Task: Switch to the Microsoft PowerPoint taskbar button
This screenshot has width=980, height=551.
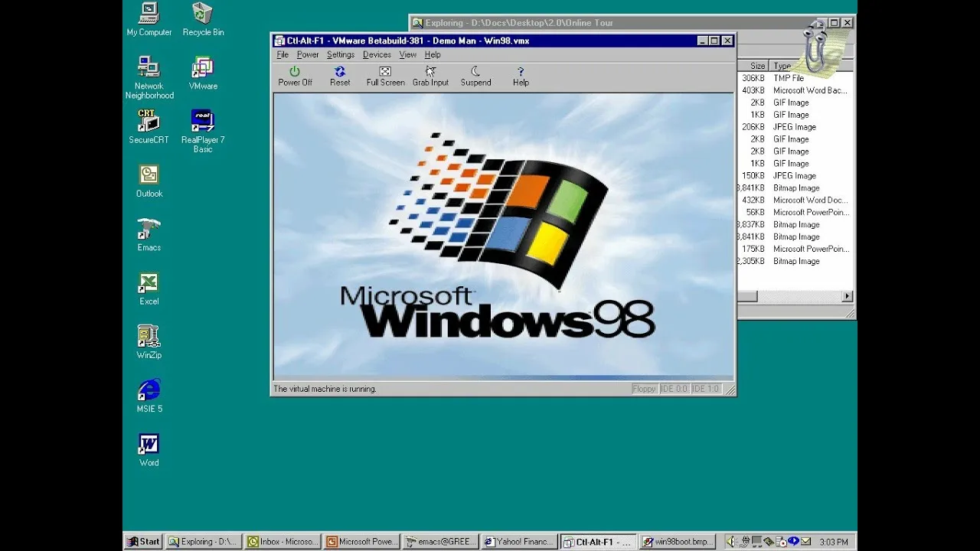Action: point(361,542)
